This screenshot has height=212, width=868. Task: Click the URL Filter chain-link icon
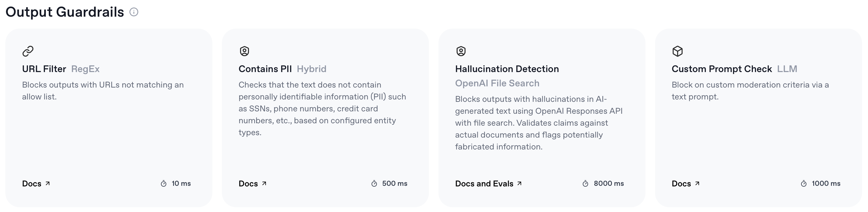click(28, 51)
